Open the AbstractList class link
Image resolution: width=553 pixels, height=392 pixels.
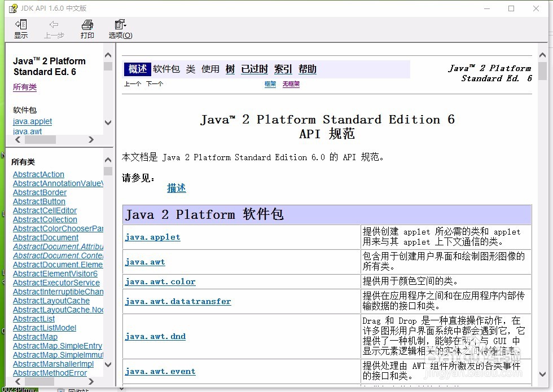(33, 319)
